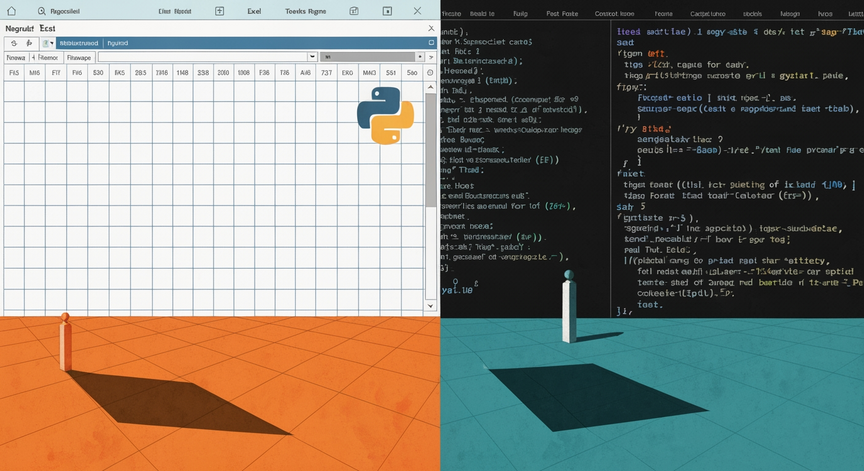Open the Ivloogn menu in code editor

[790, 14]
